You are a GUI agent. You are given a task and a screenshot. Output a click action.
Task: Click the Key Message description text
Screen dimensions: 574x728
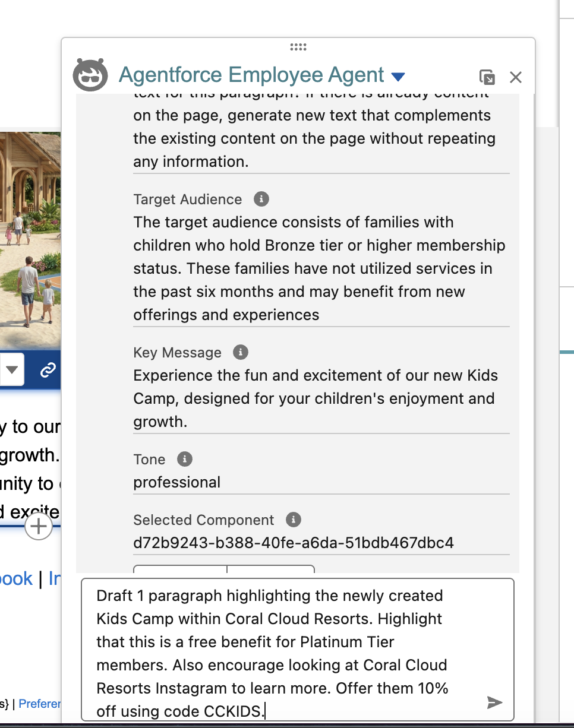pyautogui.click(x=316, y=398)
